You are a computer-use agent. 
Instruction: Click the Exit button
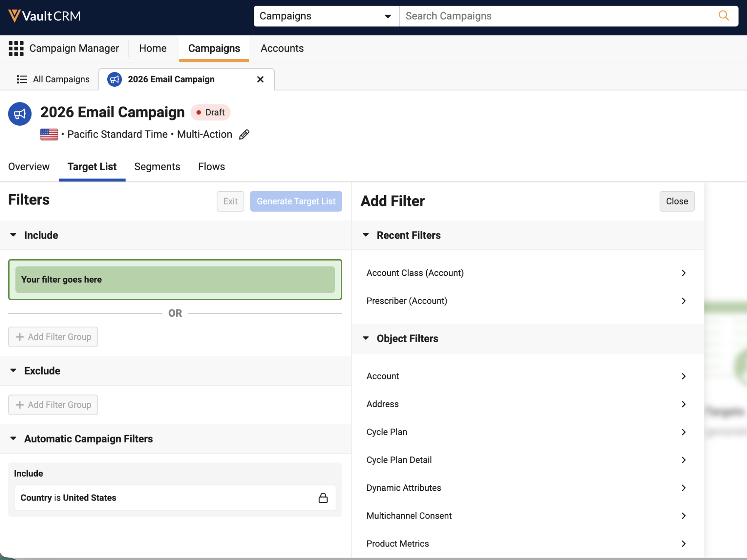point(230,201)
